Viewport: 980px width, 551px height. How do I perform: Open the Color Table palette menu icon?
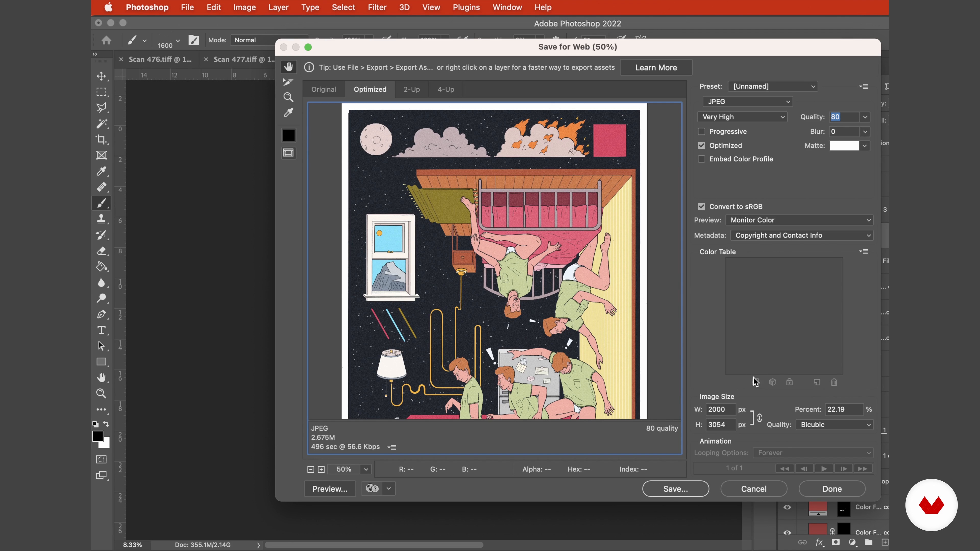(x=864, y=251)
